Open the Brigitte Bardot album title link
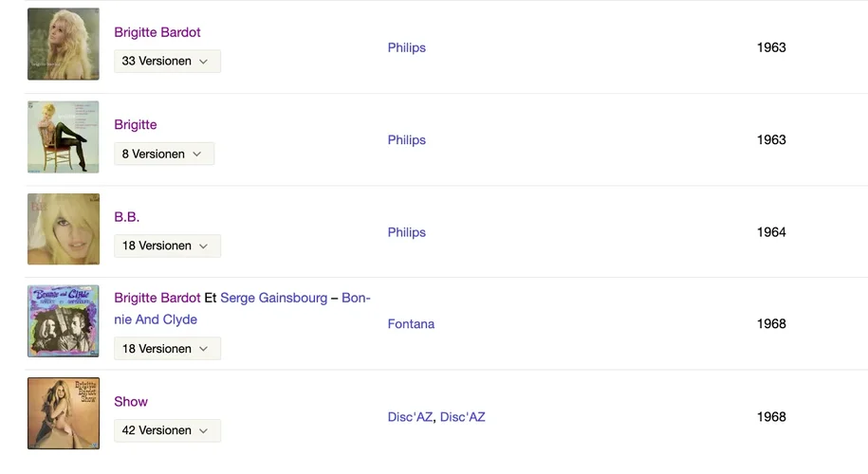868x474 pixels. 157,32
